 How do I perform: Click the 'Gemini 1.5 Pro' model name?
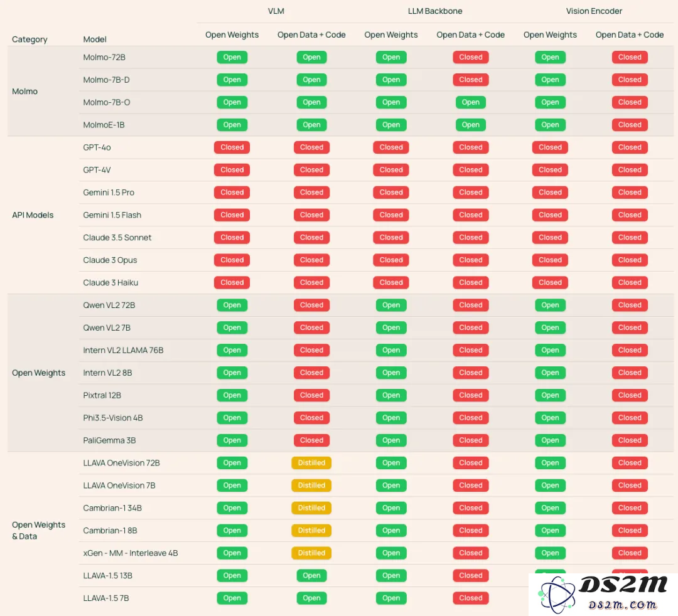[x=109, y=192]
